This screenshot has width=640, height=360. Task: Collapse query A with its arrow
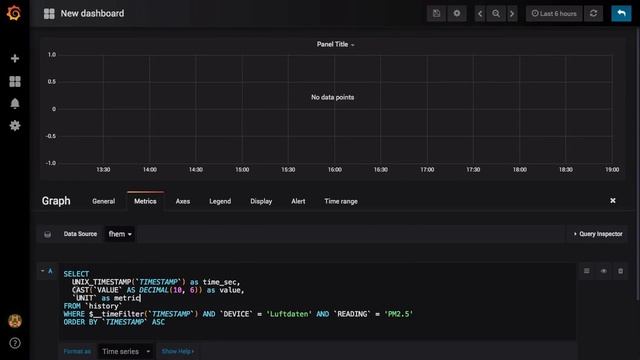coord(42,271)
